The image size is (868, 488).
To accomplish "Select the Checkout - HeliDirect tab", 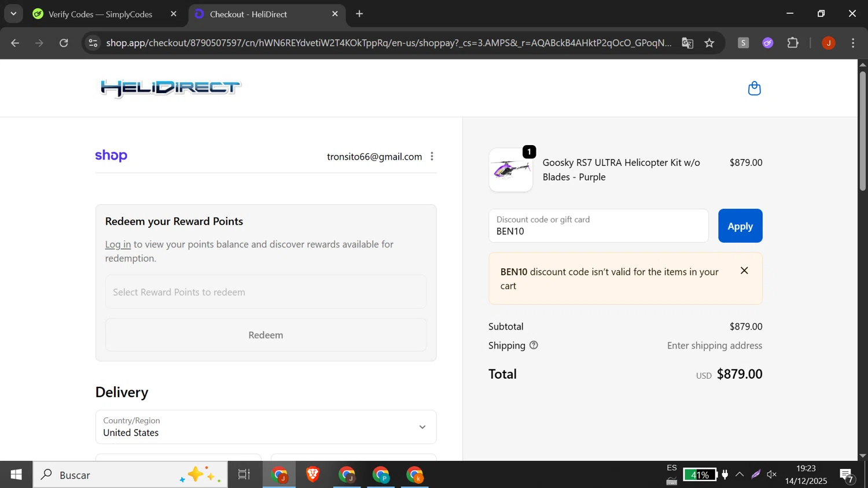I will 266,14.
